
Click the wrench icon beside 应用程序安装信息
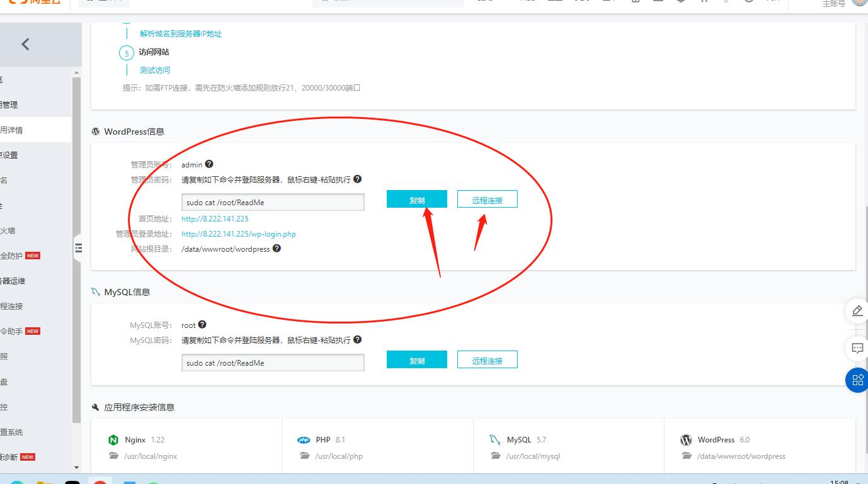[96, 407]
